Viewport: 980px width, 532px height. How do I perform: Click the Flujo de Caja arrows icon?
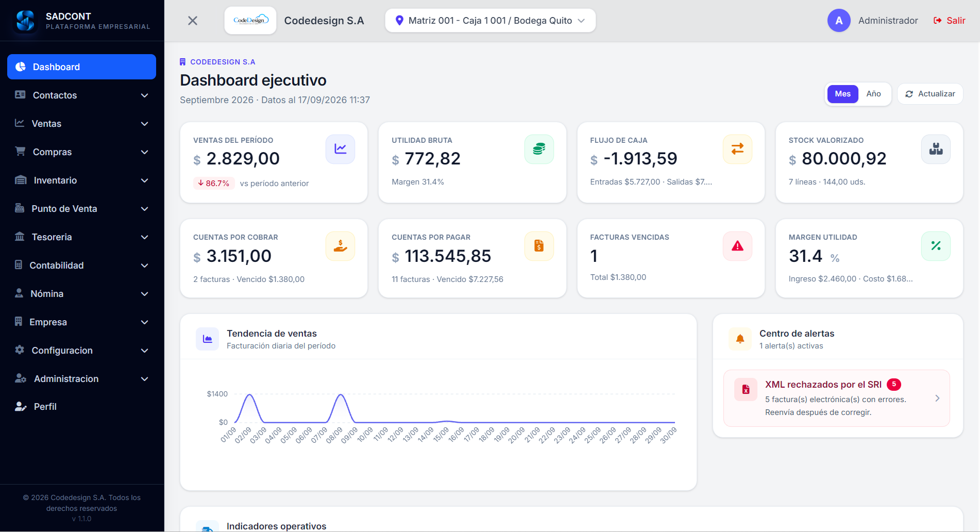[x=737, y=149]
